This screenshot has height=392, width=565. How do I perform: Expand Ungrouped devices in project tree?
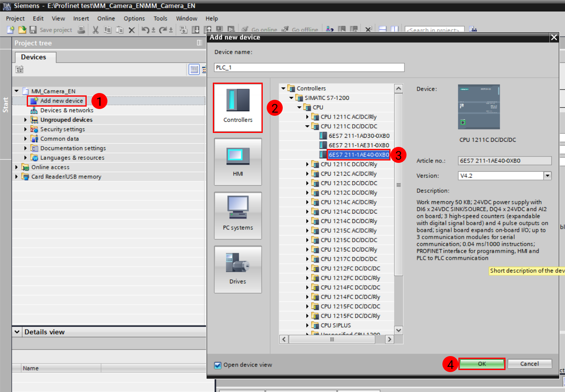pos(26,120)
